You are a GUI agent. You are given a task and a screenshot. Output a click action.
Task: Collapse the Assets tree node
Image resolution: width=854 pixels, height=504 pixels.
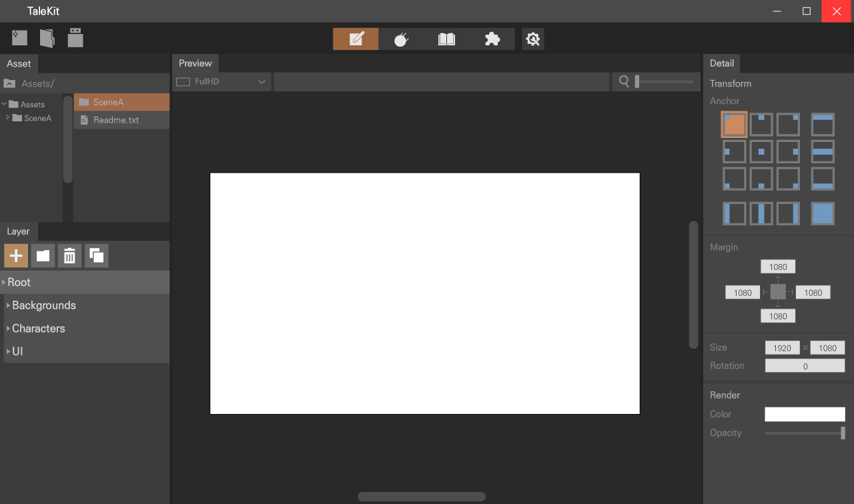(4, 104)
